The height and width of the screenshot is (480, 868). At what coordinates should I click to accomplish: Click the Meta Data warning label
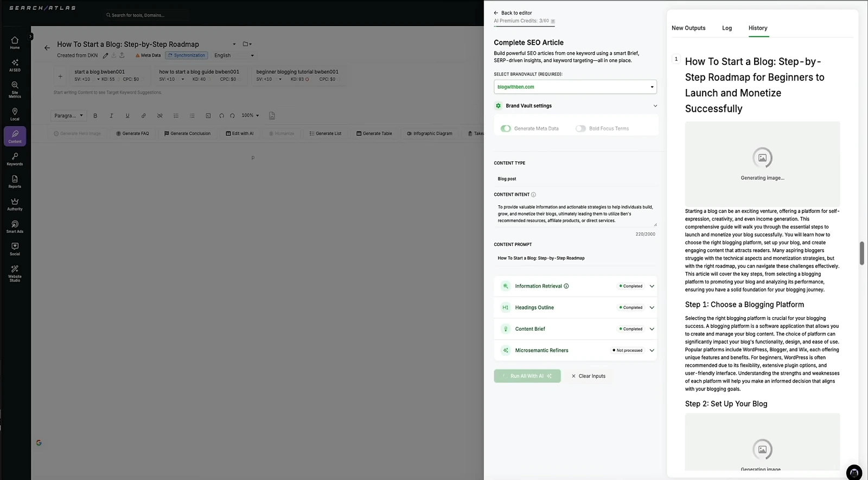pyautogui.click(x=148, y=55)
